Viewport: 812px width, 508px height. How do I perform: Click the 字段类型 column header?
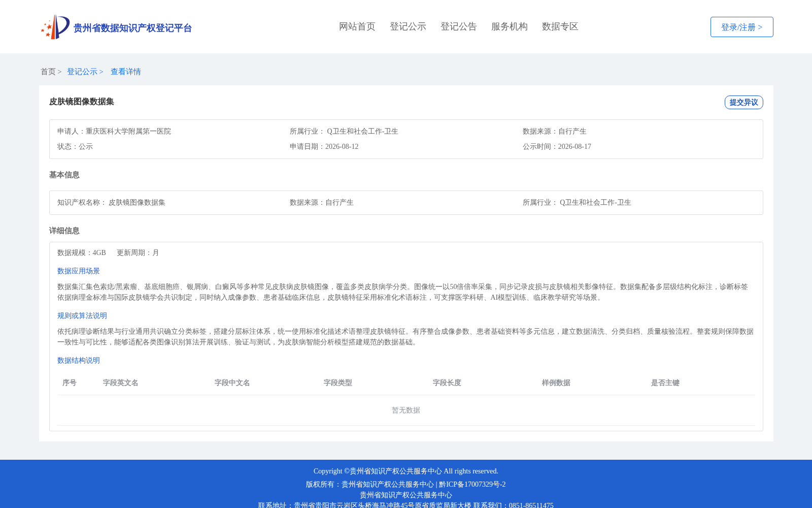click(338, 383)
